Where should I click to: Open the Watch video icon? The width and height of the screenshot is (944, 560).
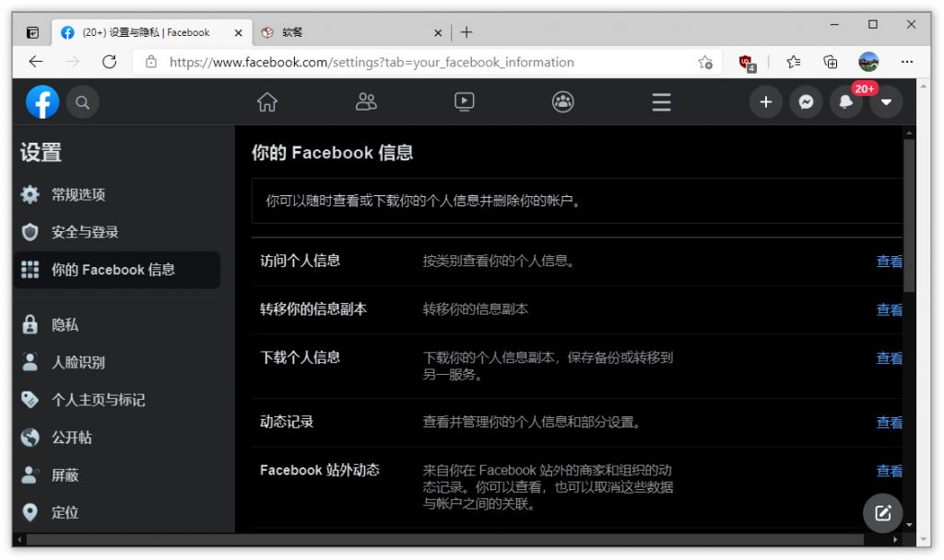(x=465, y=102)
